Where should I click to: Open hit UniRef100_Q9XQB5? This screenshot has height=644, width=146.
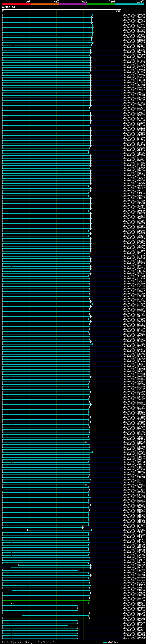[134, 392]
